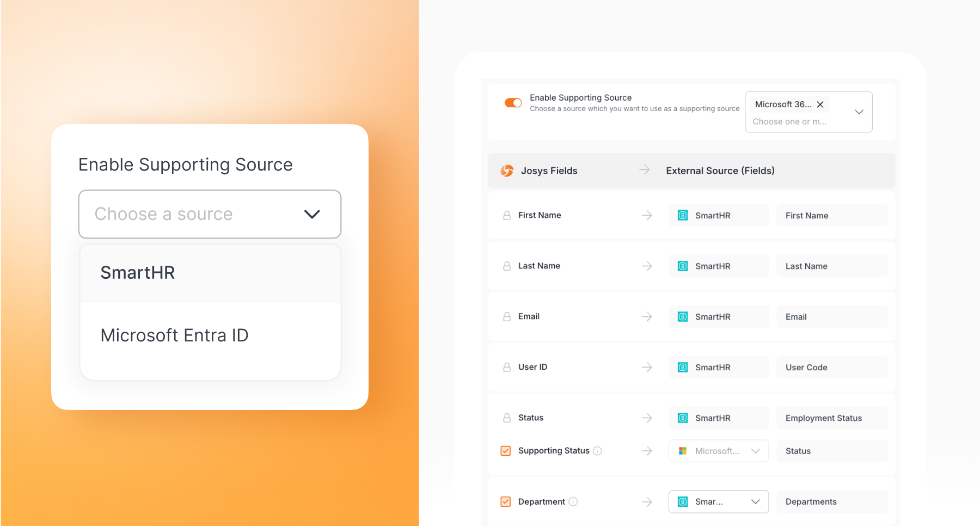980x526 pixels.
Task: Click the Departments external field
Action: click(832, 502)
